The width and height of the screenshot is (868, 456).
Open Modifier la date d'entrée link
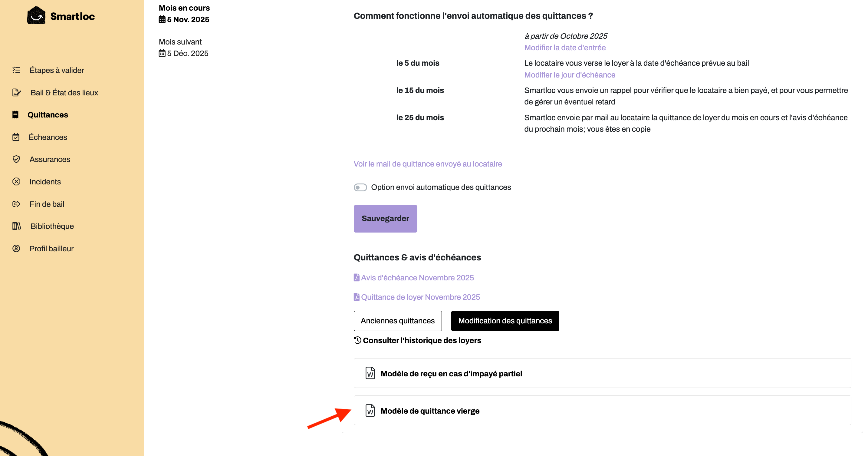point(565,48)
